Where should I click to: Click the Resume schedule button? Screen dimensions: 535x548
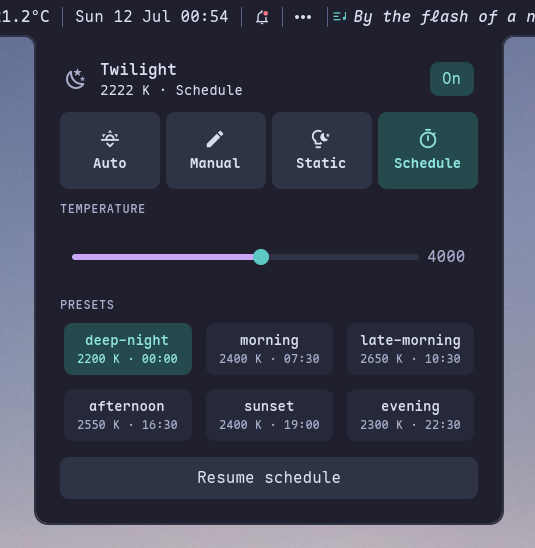(x=269, y=478)
